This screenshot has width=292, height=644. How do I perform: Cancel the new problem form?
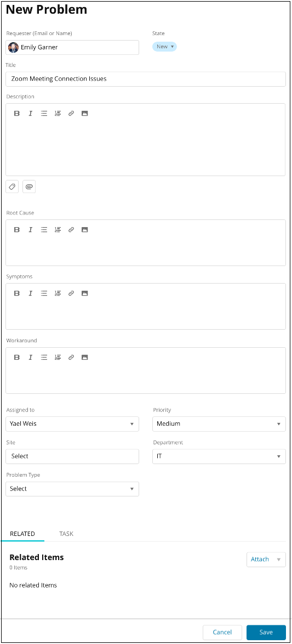point(222,632)
